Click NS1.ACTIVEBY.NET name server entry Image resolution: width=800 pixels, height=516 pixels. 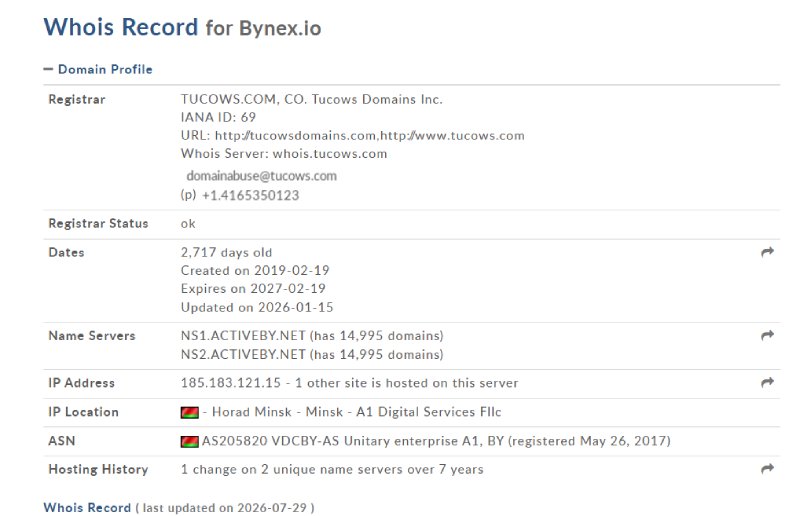(x=312, y=336)
